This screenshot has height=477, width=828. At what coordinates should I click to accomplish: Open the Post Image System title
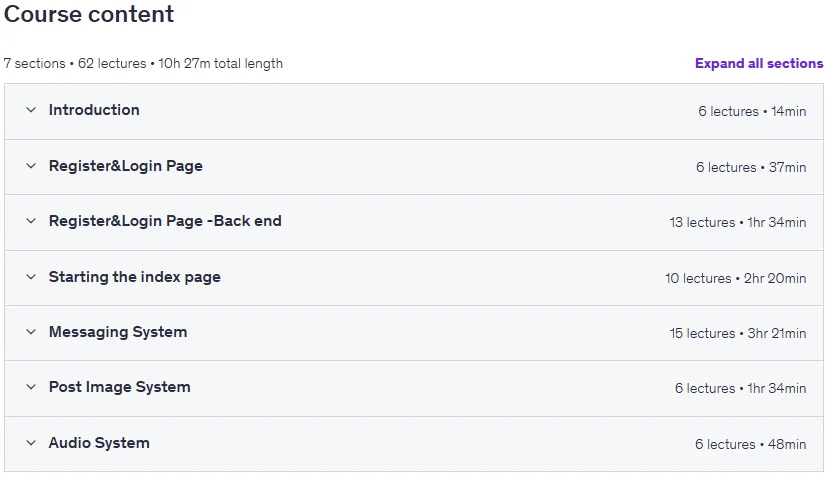[x=119, y=387]
